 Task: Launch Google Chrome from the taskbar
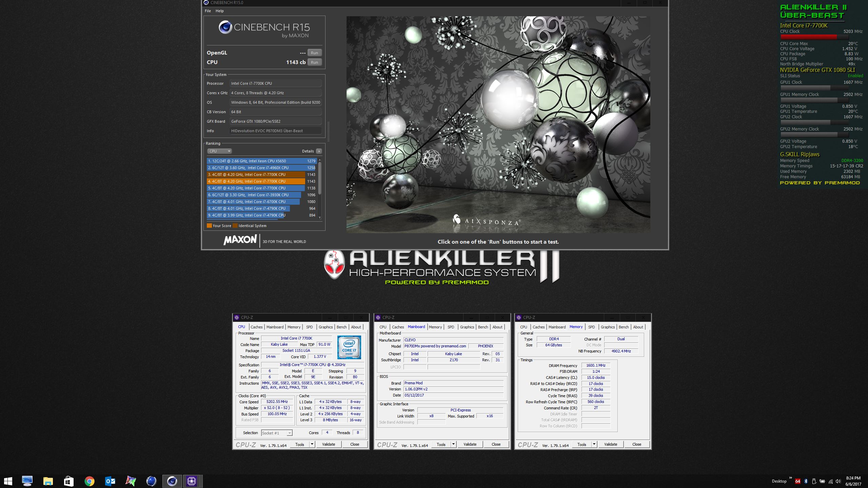click(x=90, y=481)
